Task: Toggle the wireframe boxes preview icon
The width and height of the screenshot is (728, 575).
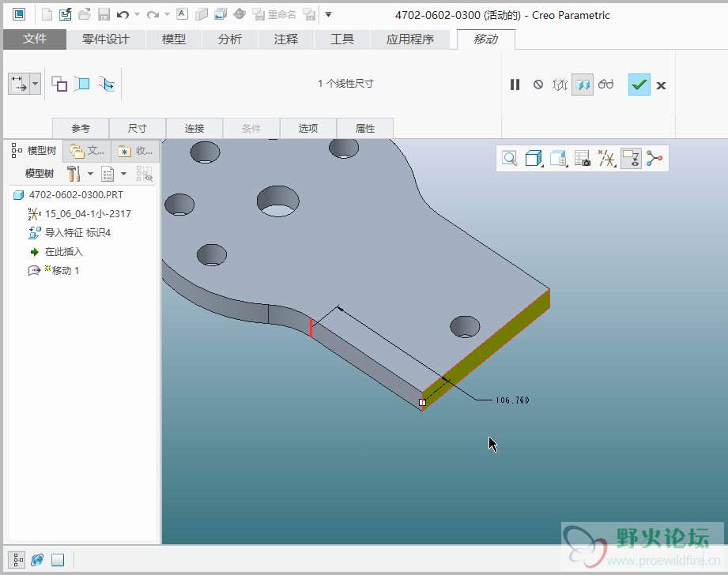Action: coord(560,85)
